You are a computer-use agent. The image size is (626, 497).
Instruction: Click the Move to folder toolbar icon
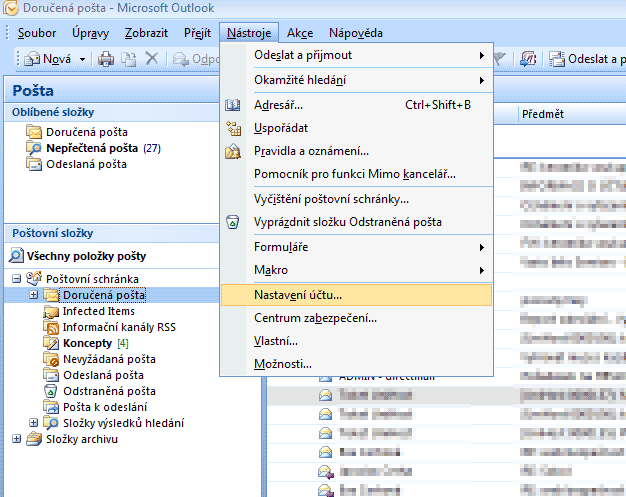pos(129,59)
